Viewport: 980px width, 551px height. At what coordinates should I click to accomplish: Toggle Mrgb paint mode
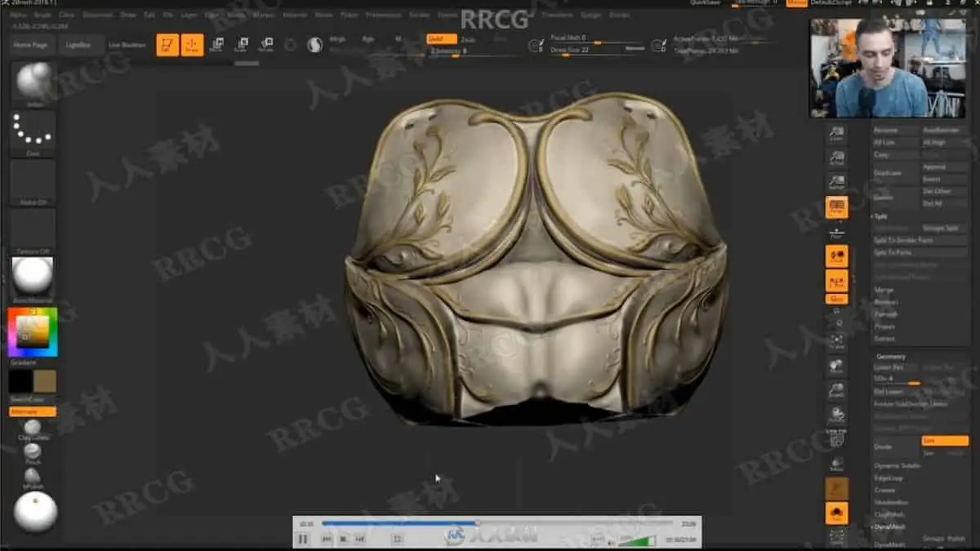(337, 38)
